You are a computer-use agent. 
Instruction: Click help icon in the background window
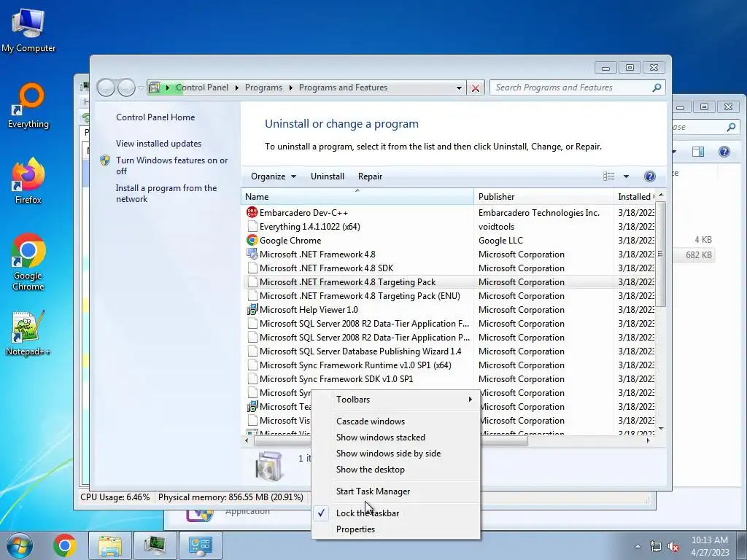pyautogui.click(x=724, y=152)
